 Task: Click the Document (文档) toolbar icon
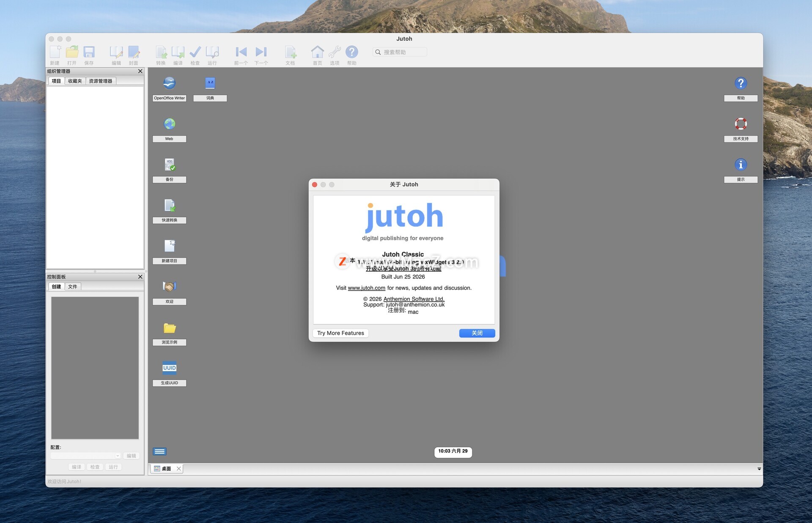[290, 52]
